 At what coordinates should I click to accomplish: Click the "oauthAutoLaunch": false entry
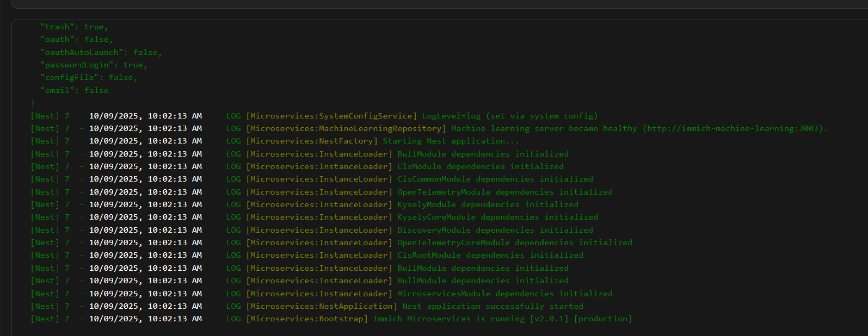pyautogui.click(x=101, y=52)
